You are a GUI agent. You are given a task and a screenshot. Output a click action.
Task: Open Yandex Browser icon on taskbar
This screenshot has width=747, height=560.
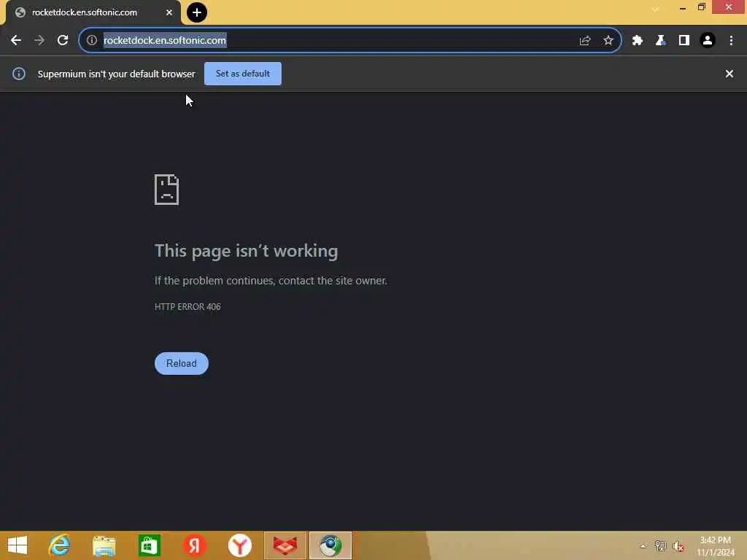coord(239,545)
